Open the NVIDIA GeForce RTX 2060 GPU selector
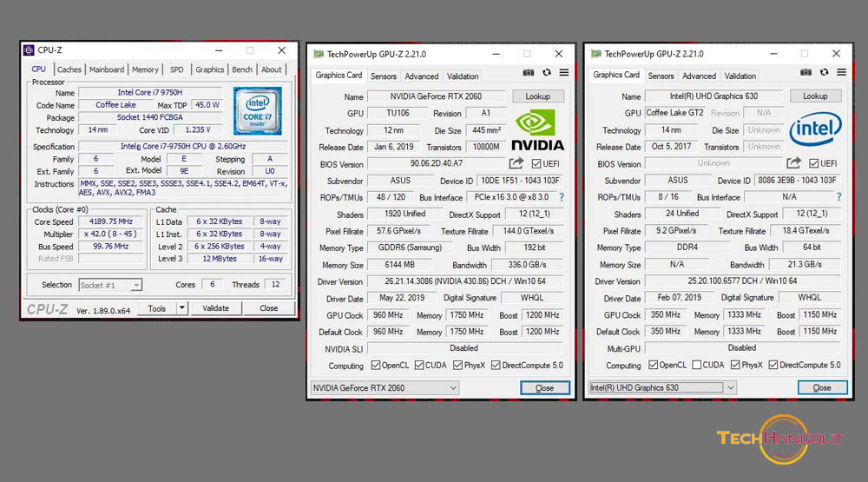868x482 pixels. (x=385, y=388)
